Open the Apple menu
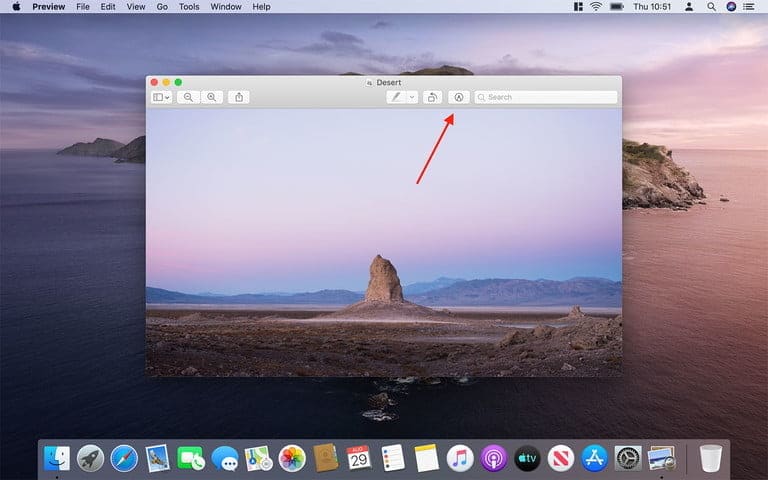This screenshot has width=768, height=480. (x=16, y=7)
